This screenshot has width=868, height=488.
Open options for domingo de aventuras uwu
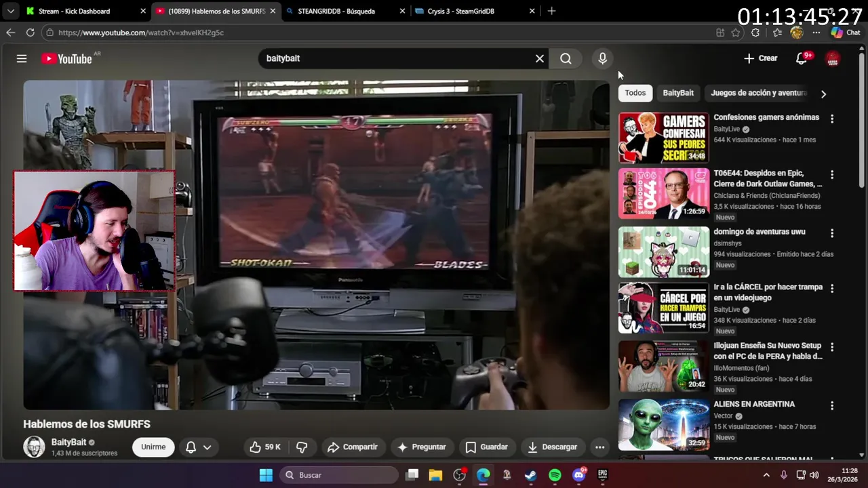(x=832, y=232)
